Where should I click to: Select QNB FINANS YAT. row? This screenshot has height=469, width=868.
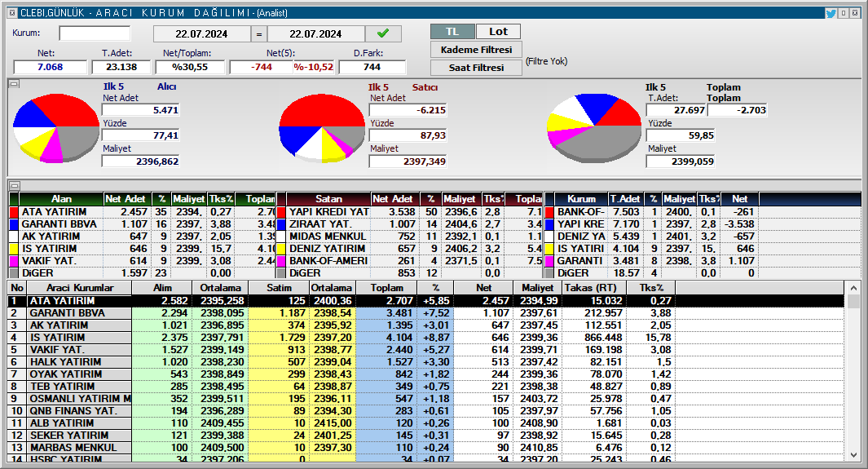[426, 410]
